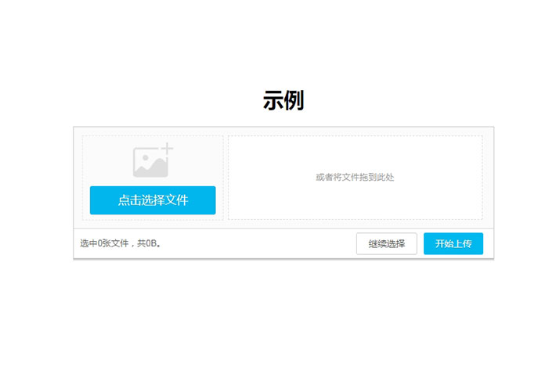Viewport: 556px width, 392px height.
Task: Click the 示例 heading
Action: [283, 100]
